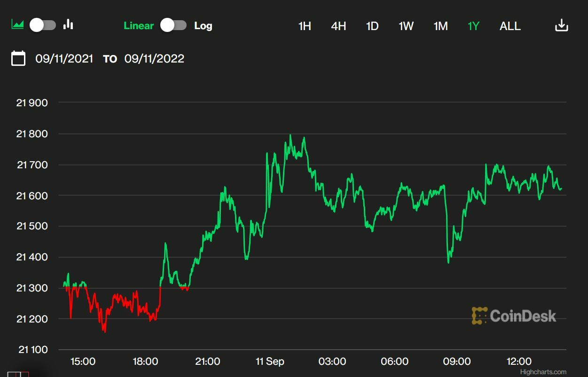The image size is (588, 377).
Task: Switch to the 1M time range
Action: click(440, 26)
